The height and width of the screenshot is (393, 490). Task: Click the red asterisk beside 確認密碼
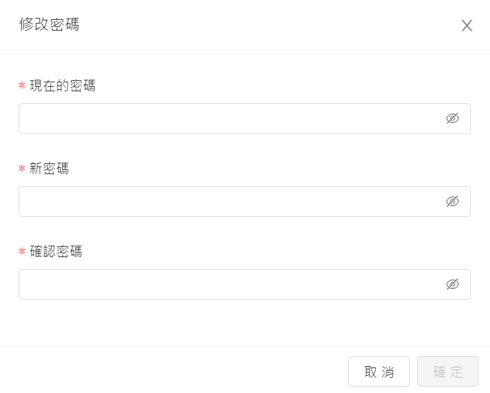click(x=22, y=251)
